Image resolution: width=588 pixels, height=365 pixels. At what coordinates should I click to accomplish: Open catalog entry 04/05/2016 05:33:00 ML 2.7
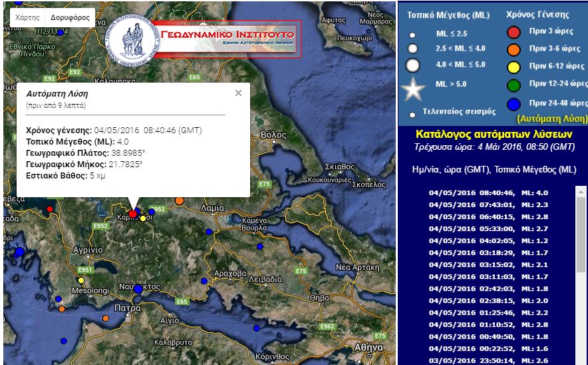coord(488,228)
